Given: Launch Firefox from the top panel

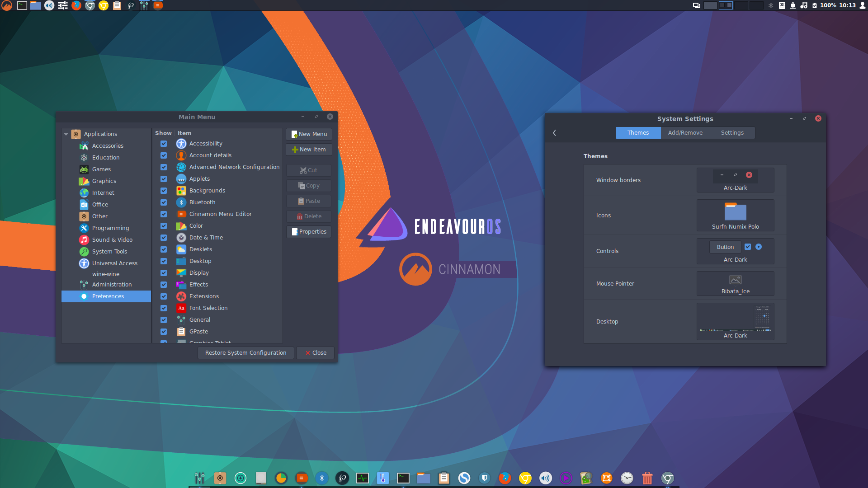Looking at the screenshot, I should point(75,6).
